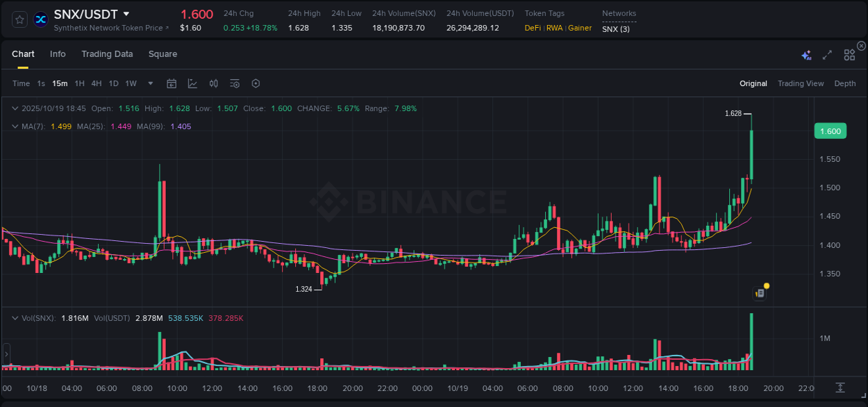Expand the Time interval dropdown arrow
This screenshot has width=868, height=407.
point(149,83)
